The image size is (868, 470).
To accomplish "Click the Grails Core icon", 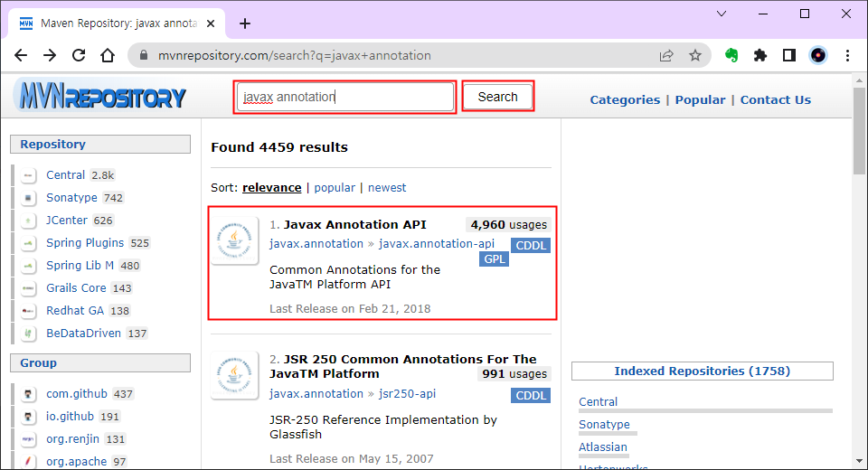I will click(28, 288).
